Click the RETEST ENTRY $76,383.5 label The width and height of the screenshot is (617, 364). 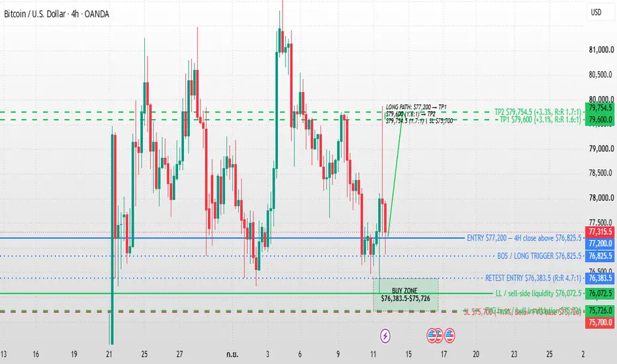533,278
